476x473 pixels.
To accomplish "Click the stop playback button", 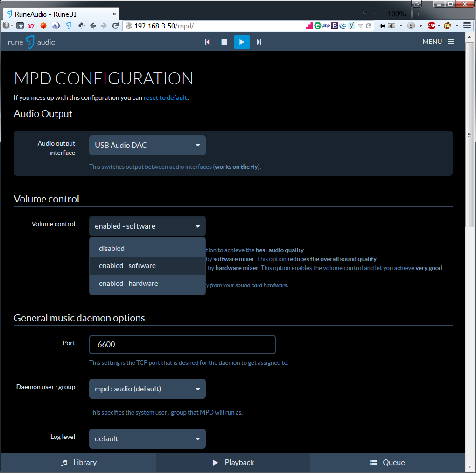I will [x=224, y=42].
